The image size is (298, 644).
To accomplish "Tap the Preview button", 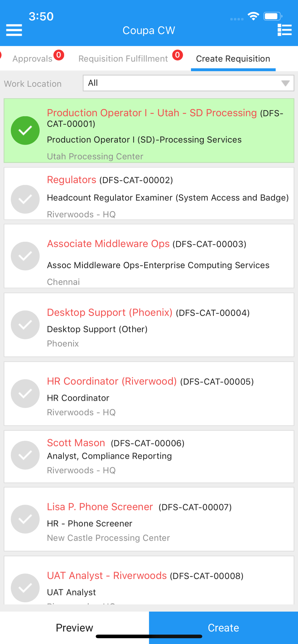I will (74, 628).
